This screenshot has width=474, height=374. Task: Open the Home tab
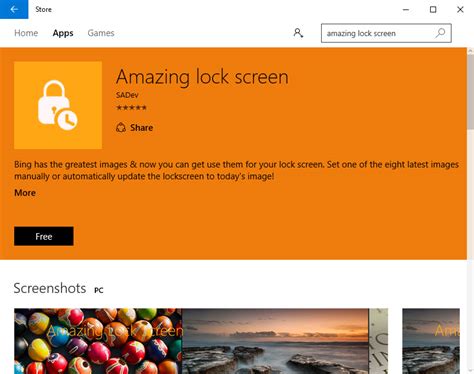point(26,33)
